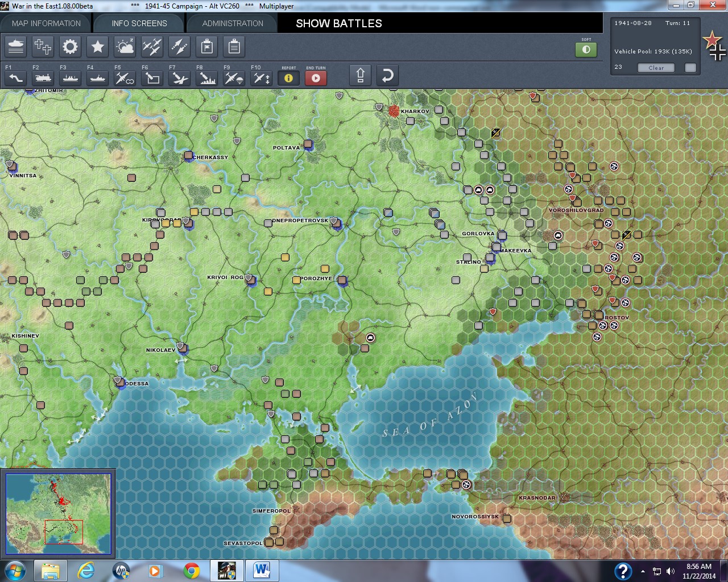Click the minimap overview thumbnail
The width and height of the screenshot is (728, 582).
point(58,514)
